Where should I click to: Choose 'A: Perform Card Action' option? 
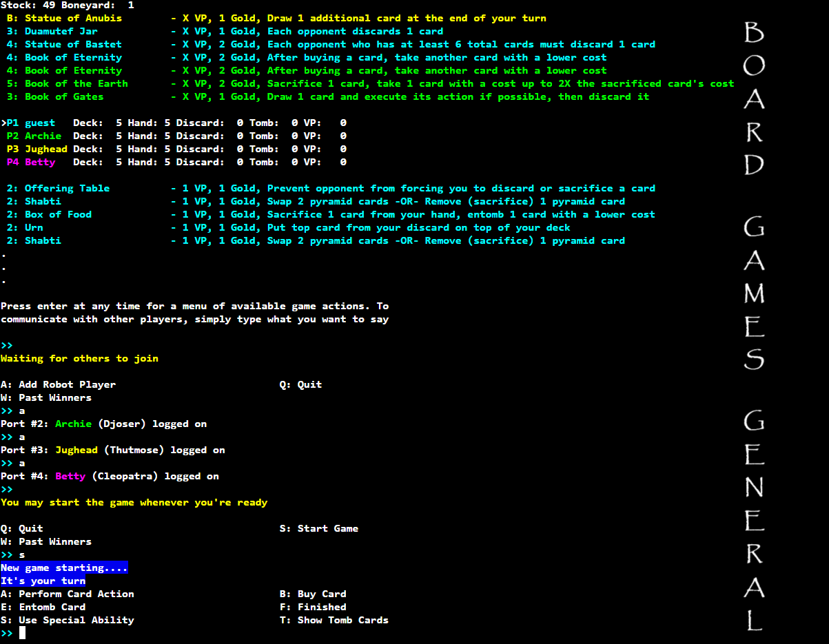[68, 594]
